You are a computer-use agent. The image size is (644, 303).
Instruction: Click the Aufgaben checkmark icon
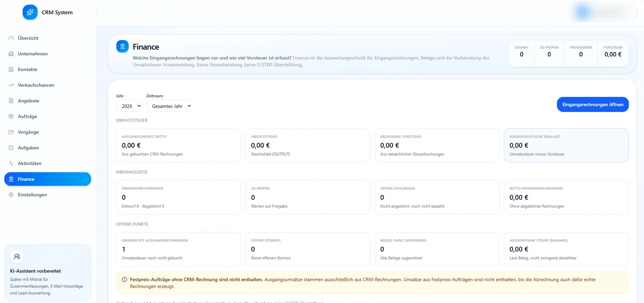(x=11, y=148)
